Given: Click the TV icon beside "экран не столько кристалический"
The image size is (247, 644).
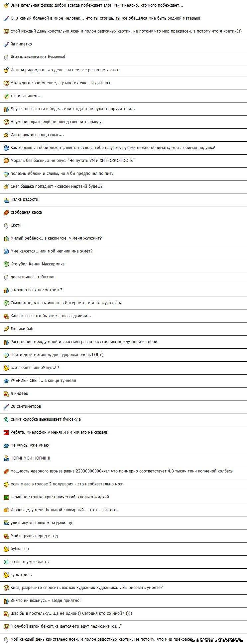Looking at the screenshot, I should coord(6,497).
